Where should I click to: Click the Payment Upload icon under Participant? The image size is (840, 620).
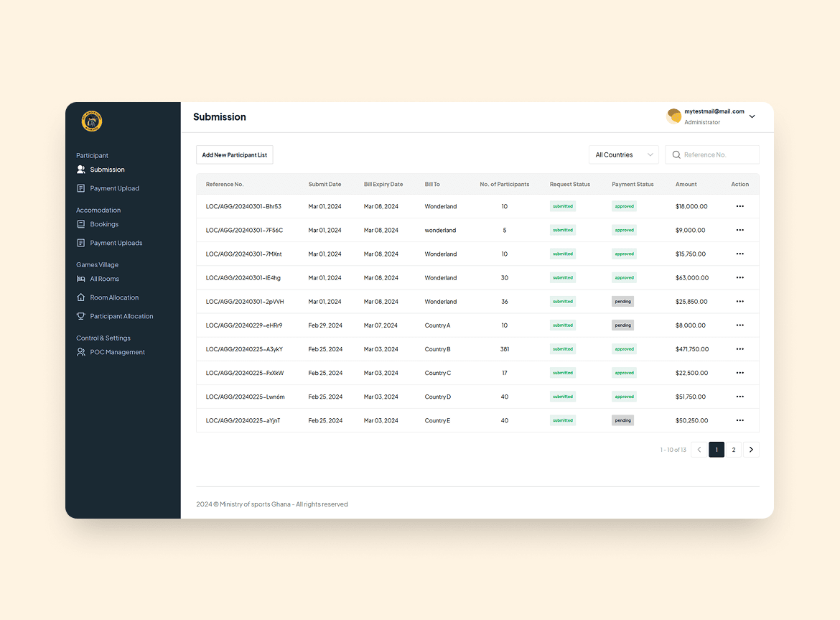(81, 188)
